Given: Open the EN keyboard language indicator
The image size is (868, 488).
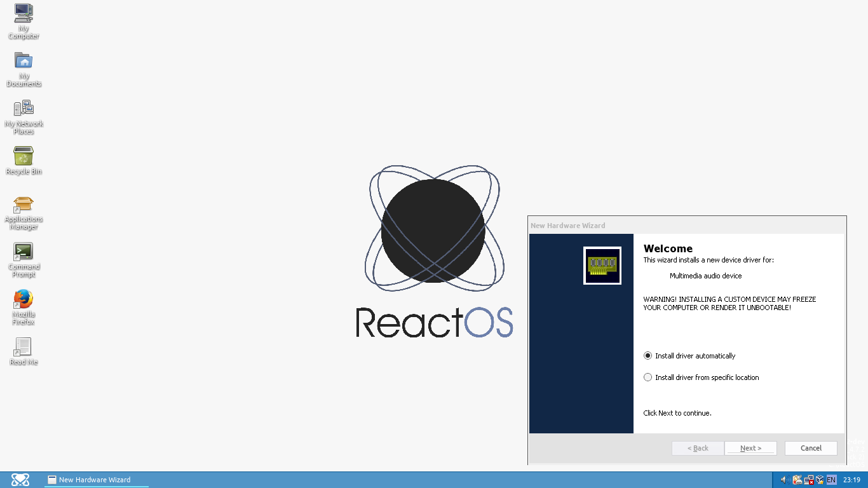Looking at the screenshot, I should coord(831,480).
